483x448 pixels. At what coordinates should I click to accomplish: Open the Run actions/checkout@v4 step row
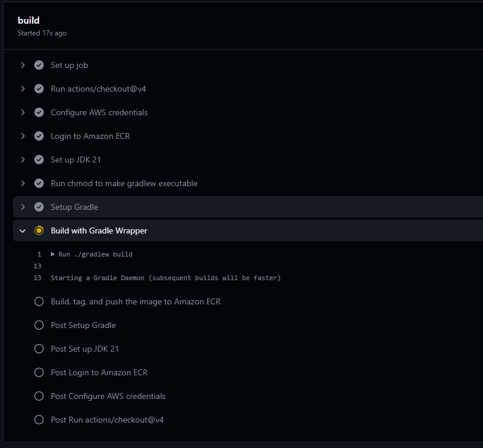[x=98, y=89]
